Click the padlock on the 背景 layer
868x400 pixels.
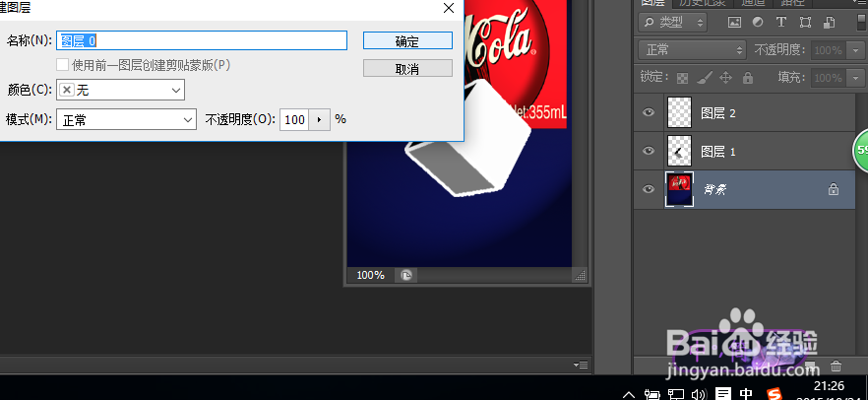(x=833, y=190)
